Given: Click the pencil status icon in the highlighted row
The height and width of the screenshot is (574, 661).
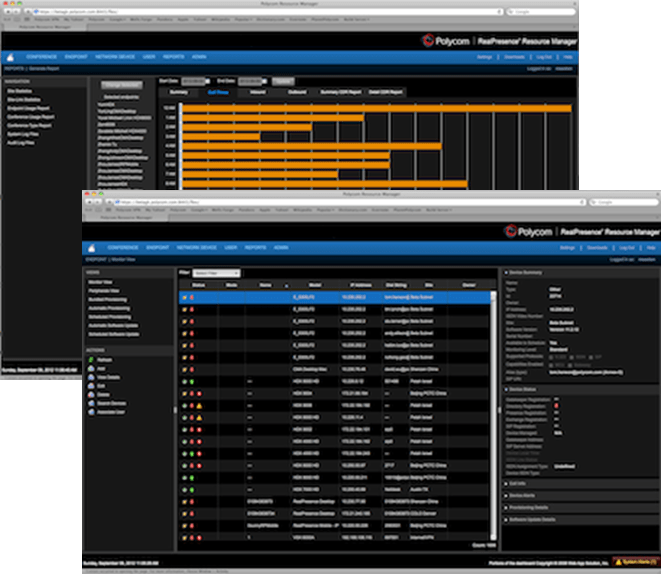Looking at the screenshot, I should 185,298.
